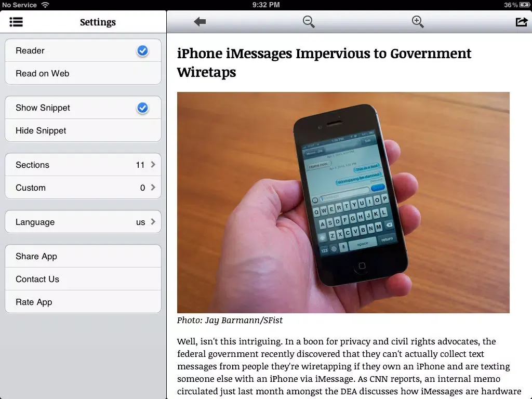The image size is (532, 399).
Task: Tap the back arrow in article toolbar
Action: click(200, 22)
